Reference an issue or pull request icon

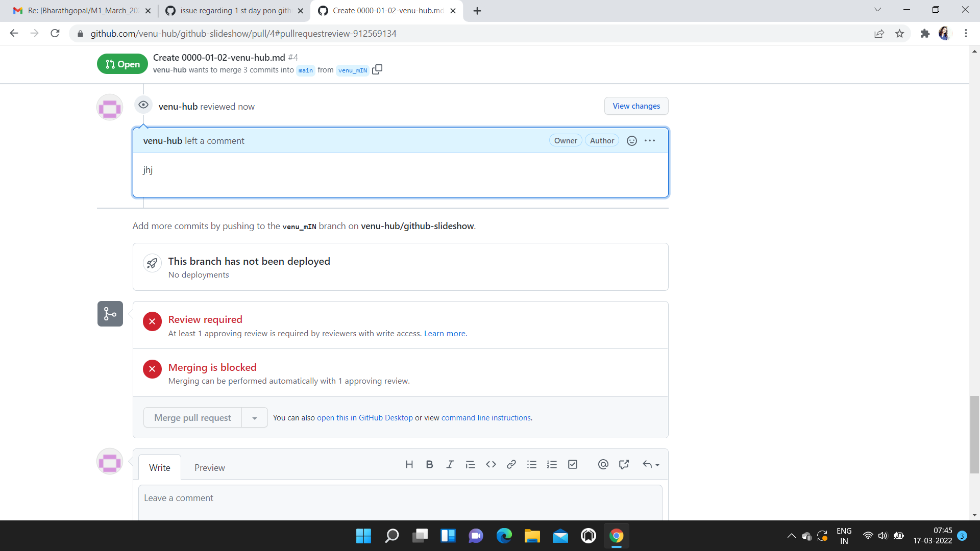click(x=623, y=464)
